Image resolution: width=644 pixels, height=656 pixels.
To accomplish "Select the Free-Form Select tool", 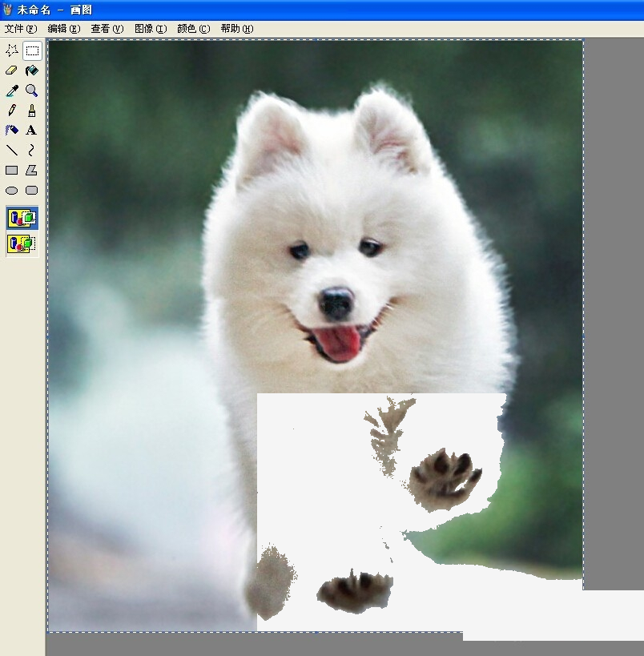I will (x=12, y=50).
